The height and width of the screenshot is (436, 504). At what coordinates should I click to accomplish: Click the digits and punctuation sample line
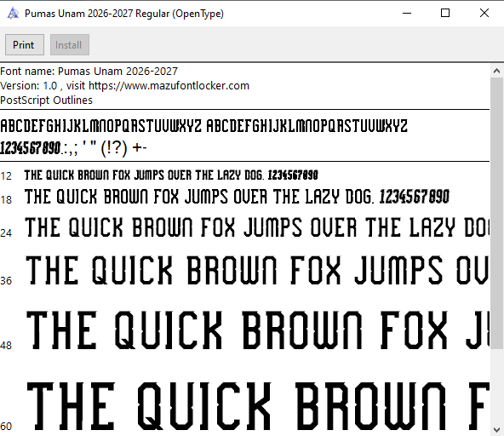tap(73, 148)
